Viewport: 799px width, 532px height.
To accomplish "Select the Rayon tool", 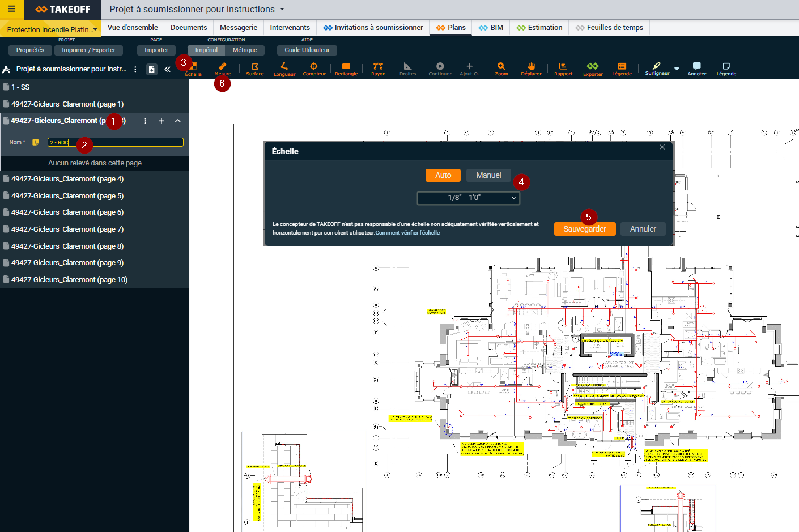I will coord(378,69).
